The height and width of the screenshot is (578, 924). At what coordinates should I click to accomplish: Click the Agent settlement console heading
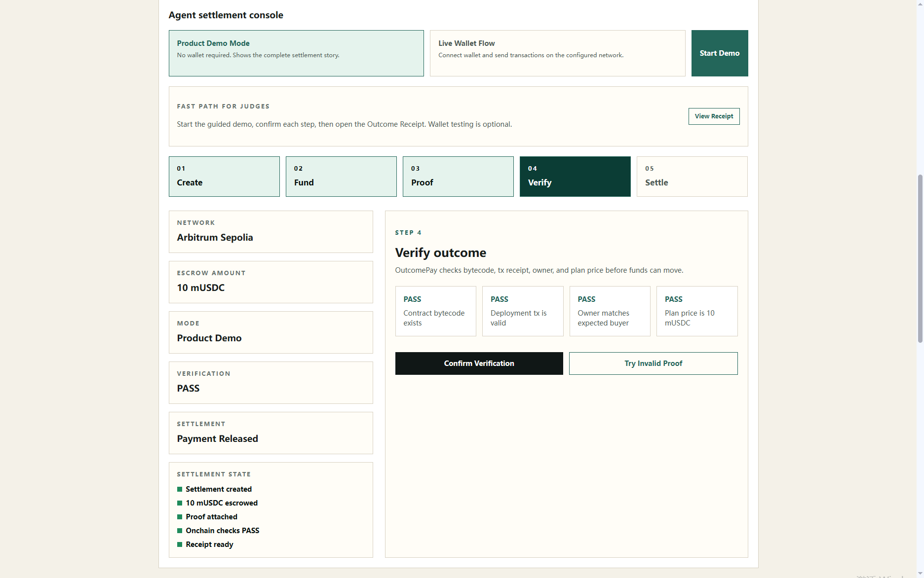coord(226,15)
